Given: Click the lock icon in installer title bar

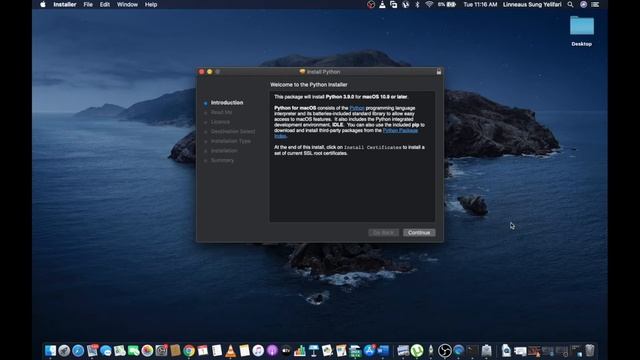Looking at the screenshot, I should pos(439,71).
